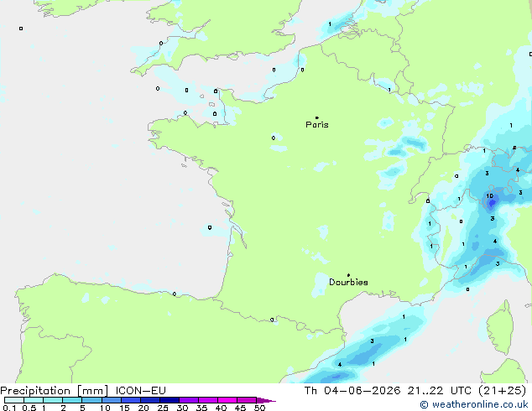Click the over-50 mm arrow tip of legend

tap(266, 401)
